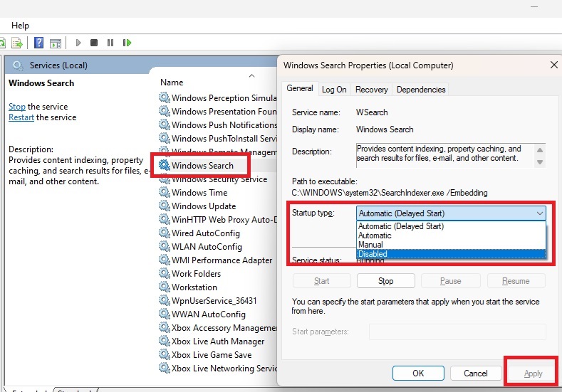Image resolution: width=562 pixels, height=392 pixels.
Task: Click the WSearch service name text
Action: 372,112
